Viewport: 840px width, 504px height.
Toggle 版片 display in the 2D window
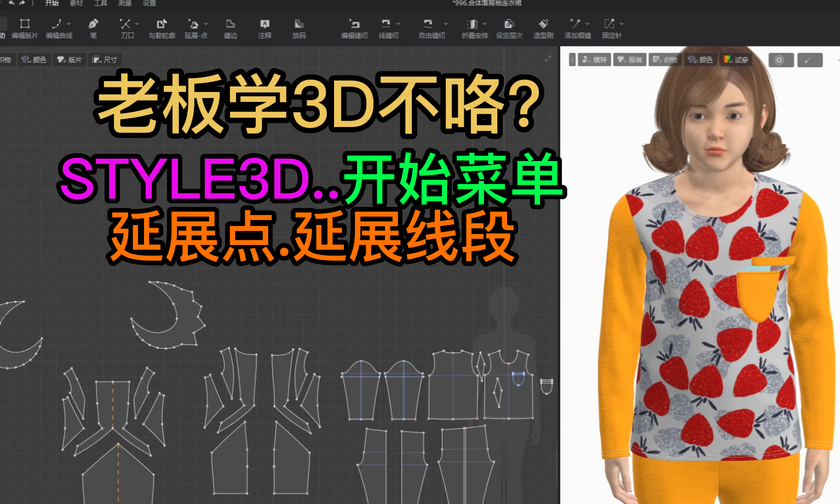tap(70, 60)
